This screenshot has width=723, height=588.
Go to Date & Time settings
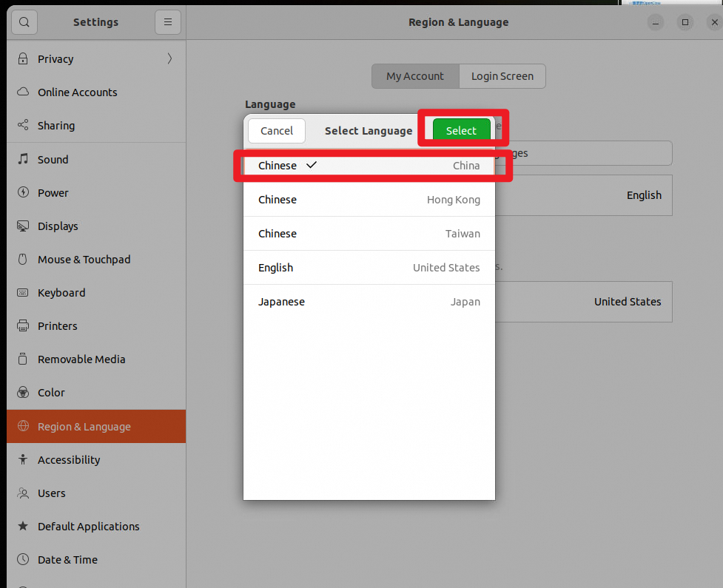[x=96, y=559]
